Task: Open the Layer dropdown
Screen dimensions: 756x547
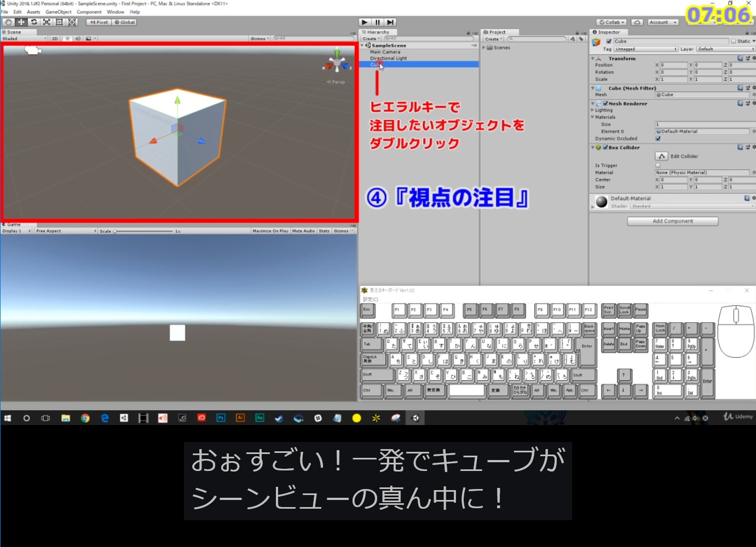Action: point(726,49)
